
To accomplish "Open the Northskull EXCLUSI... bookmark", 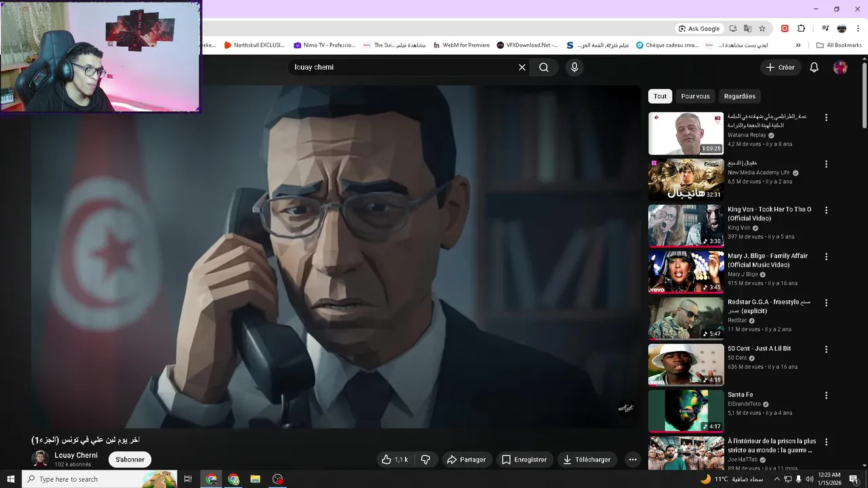I will (254, 45).
